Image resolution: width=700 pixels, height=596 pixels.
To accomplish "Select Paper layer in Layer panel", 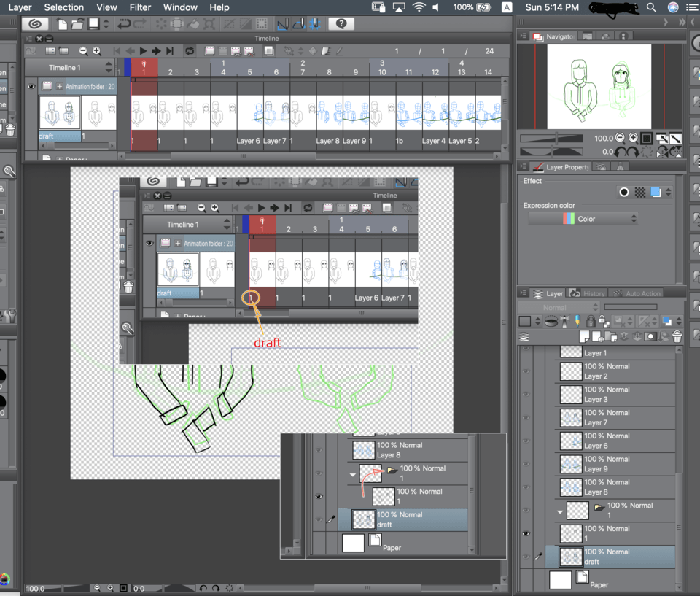I will pyautogui.click(x=612, y=581).
